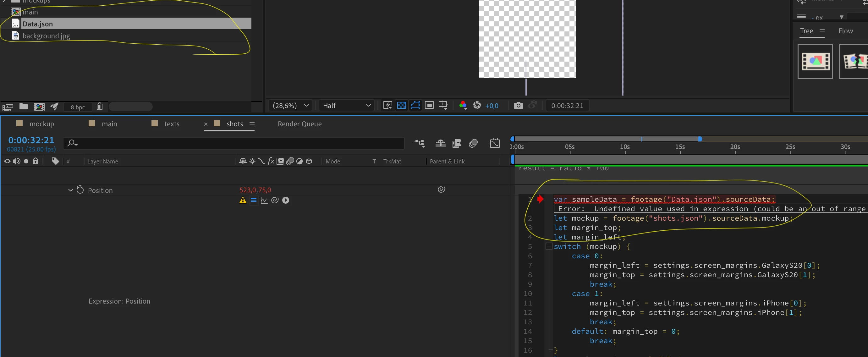This screenshot has width=868, height=357.
Task: Show the expression post-graph icon
Action: point(264,200)
